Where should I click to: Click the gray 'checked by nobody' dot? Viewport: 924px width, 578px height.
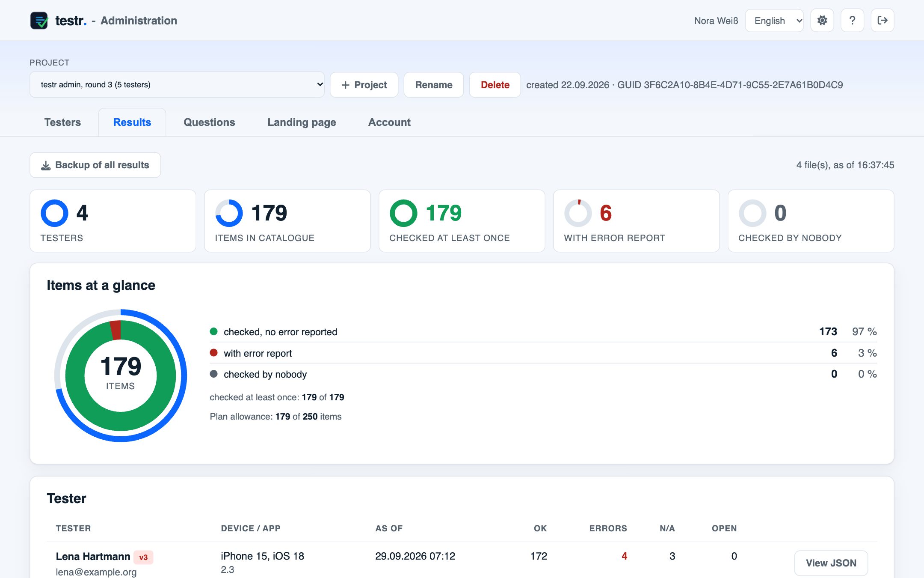[214, 374]
